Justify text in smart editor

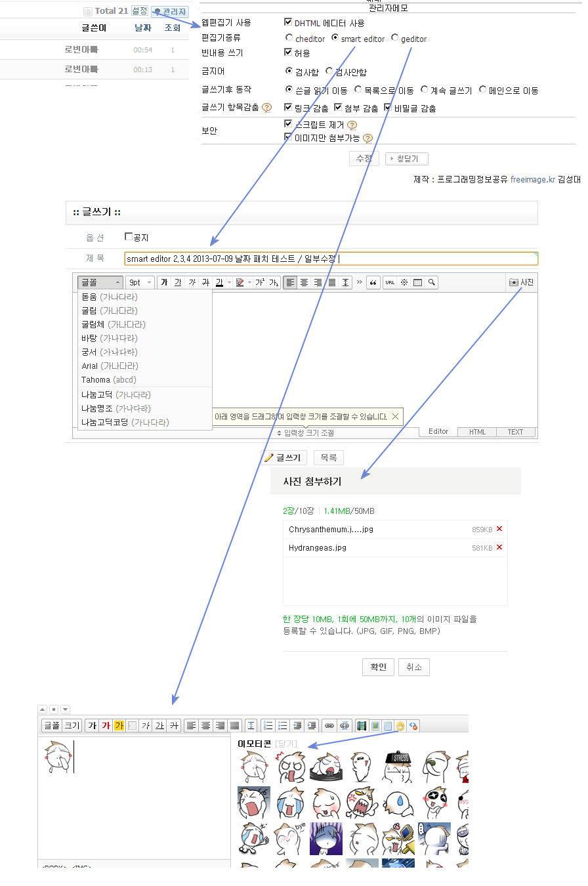(x=331, y=282)
